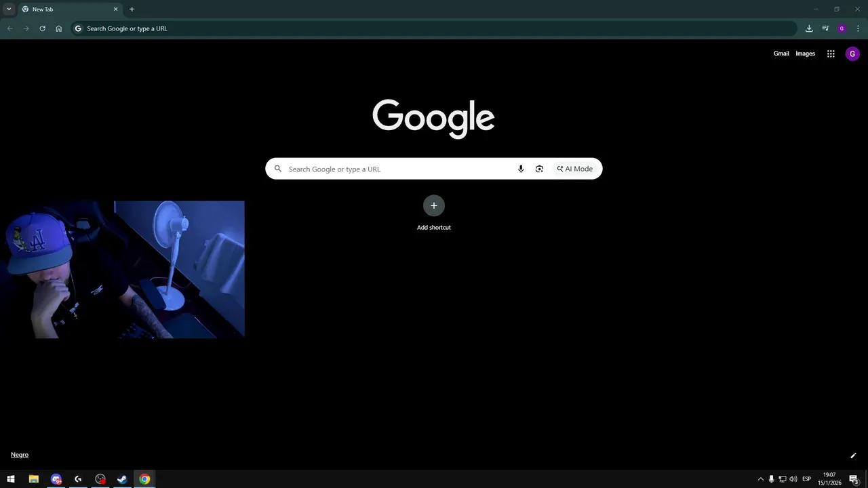This screenshot has height=488, width=868.
Task: Open Steam from taskbar
Action: pyautogui.click(x=122, y=479)
